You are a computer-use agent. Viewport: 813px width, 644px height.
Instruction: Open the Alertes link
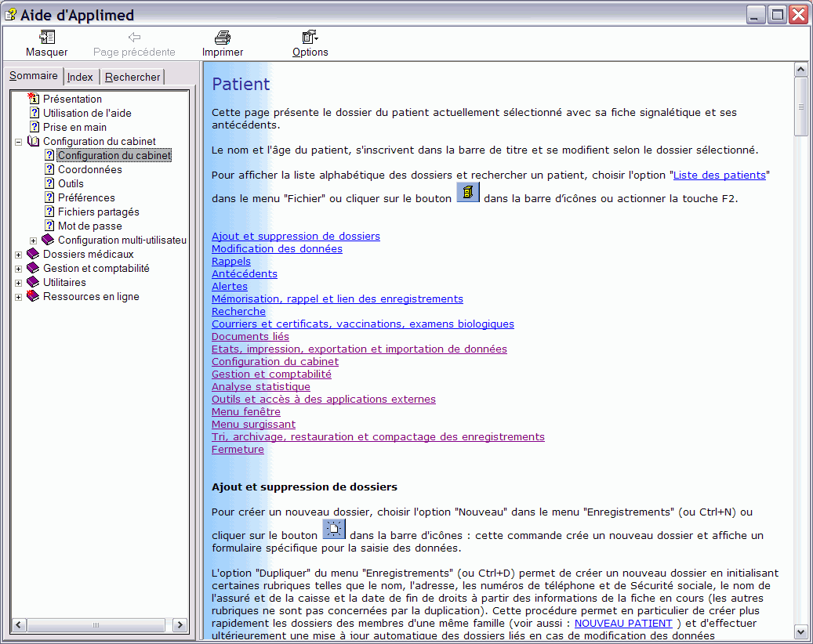point(229,286)
